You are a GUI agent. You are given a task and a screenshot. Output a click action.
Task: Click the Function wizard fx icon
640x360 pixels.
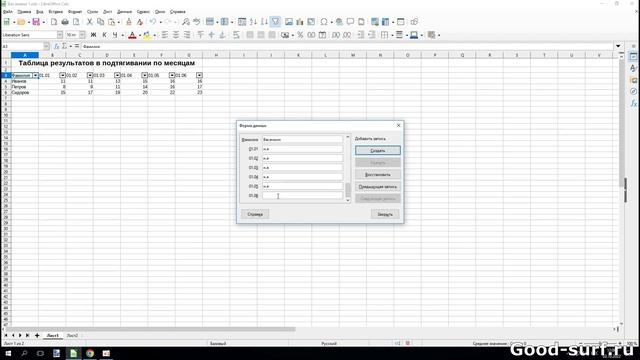57,47
